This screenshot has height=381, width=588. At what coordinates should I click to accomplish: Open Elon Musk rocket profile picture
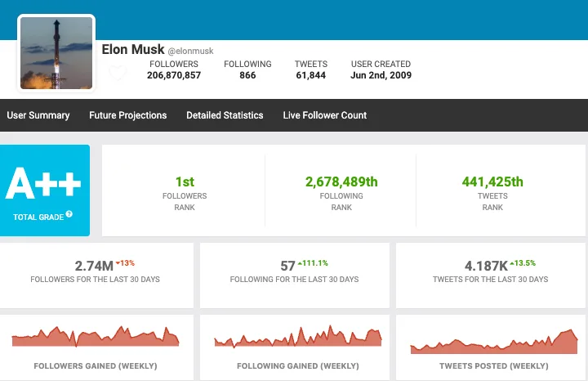coord(56,53)
